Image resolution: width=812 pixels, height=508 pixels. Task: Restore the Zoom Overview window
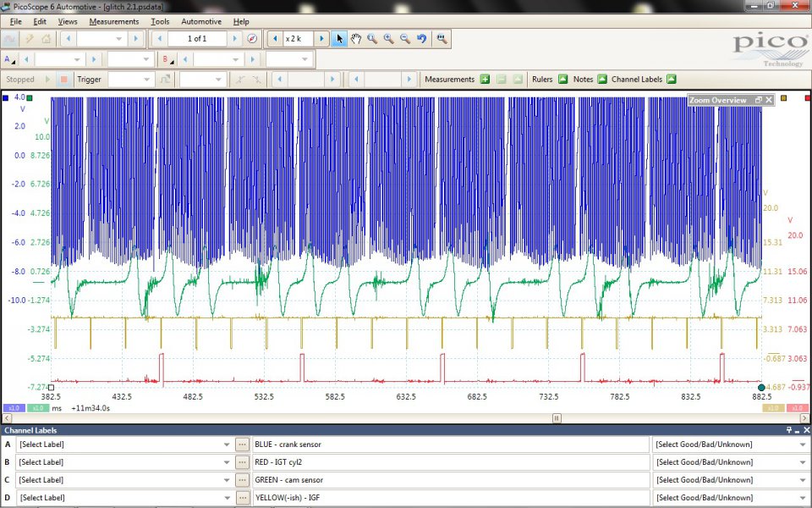coord(759,100)
